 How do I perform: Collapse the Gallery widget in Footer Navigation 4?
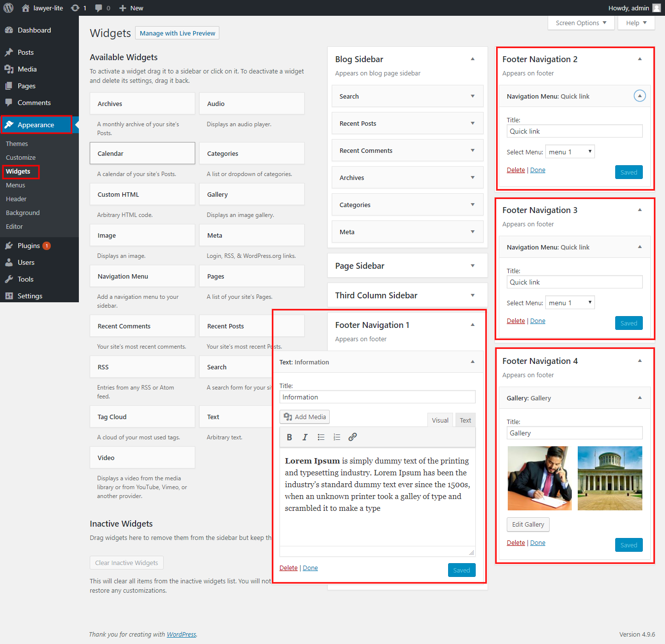639,398
